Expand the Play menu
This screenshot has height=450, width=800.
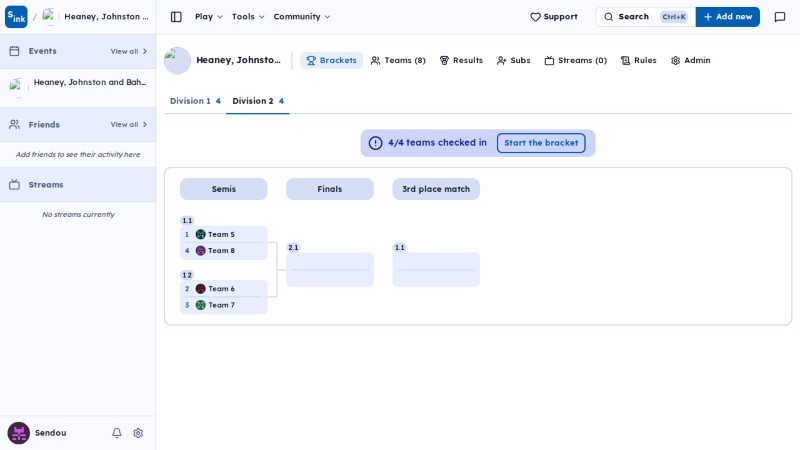(x=209, y=17)
